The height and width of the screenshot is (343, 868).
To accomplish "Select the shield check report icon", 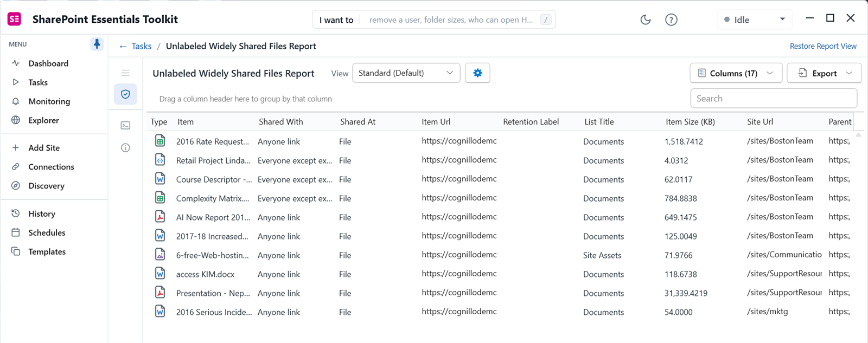I will [x=125, y=94].
